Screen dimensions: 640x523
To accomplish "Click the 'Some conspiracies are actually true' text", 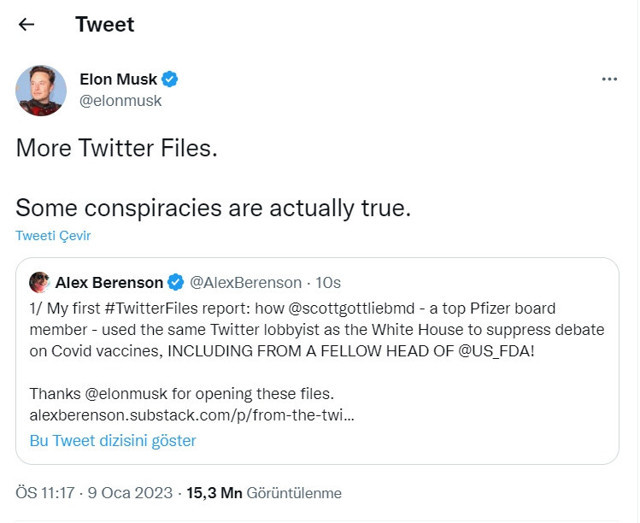I will point(213,208).
